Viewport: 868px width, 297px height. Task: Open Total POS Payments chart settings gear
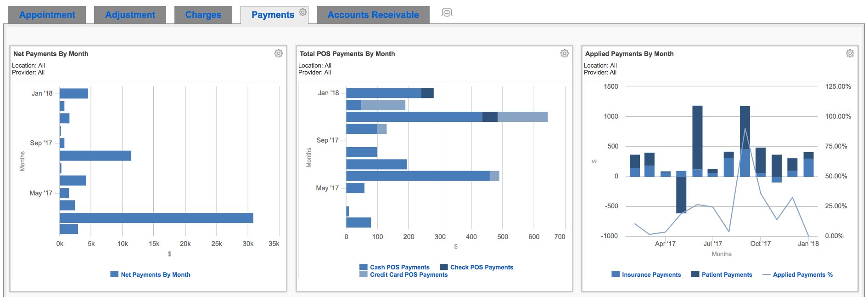click(565, 53)
